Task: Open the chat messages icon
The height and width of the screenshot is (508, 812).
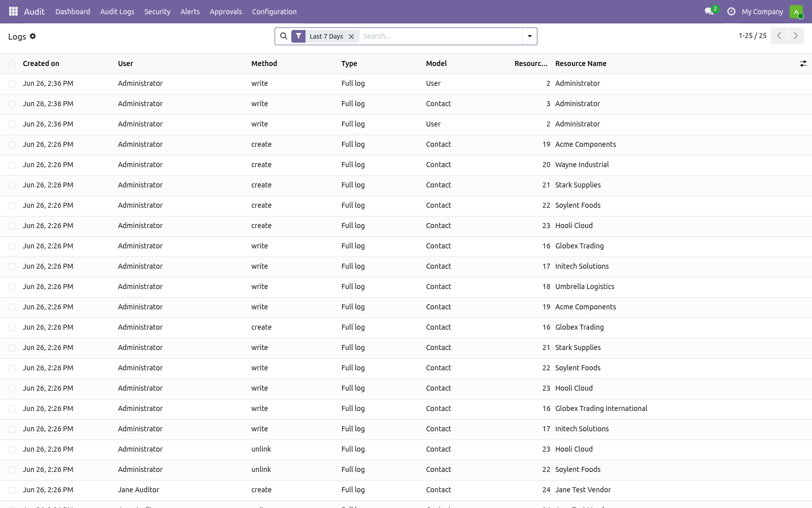Action: coord(709,11)
